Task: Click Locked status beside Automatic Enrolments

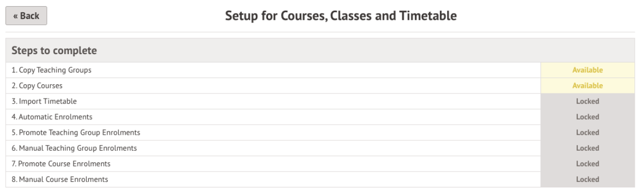Action: click(x=588, y=117)
